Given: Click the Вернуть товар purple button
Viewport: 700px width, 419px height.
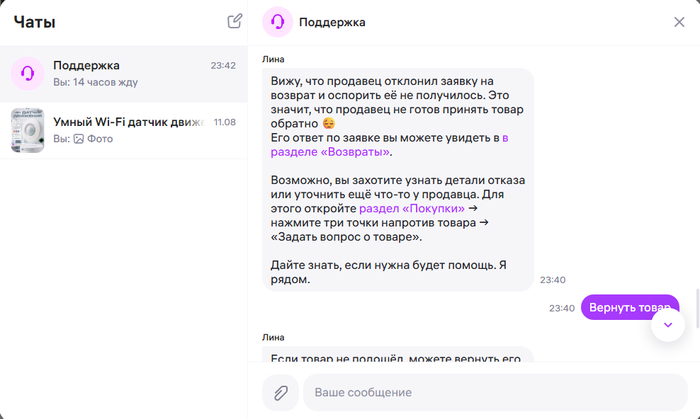Looking at the screenshot, I should [629, 307].
